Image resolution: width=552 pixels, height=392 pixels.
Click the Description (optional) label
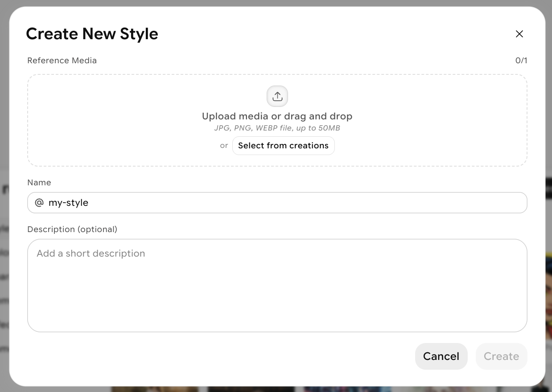(72, 229)
